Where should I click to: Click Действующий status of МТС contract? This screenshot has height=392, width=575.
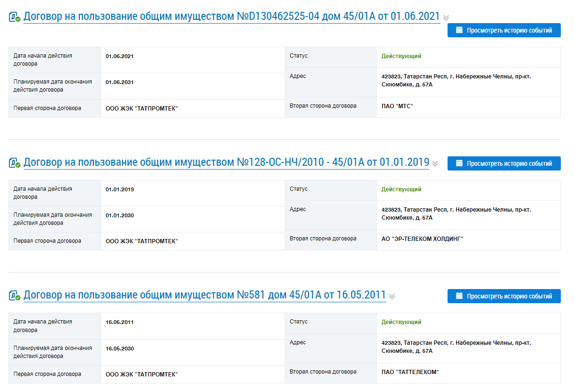tap(401, 56)
